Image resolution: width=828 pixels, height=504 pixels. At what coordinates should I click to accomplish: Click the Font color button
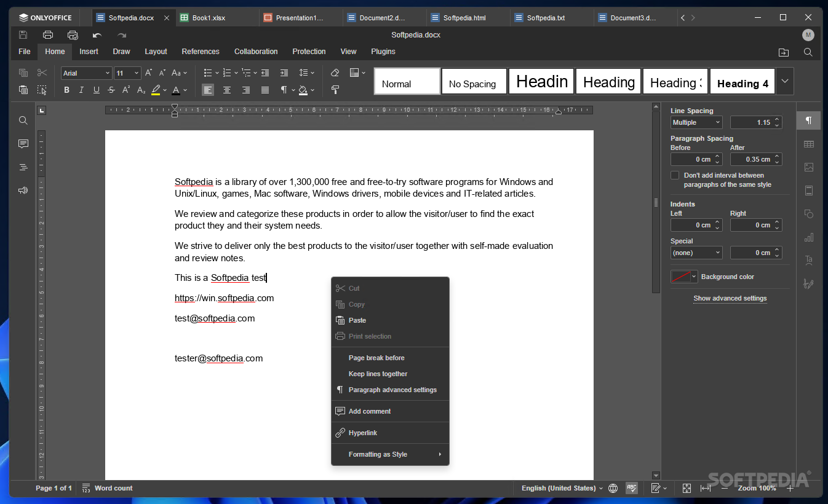[x=176, y=90]
